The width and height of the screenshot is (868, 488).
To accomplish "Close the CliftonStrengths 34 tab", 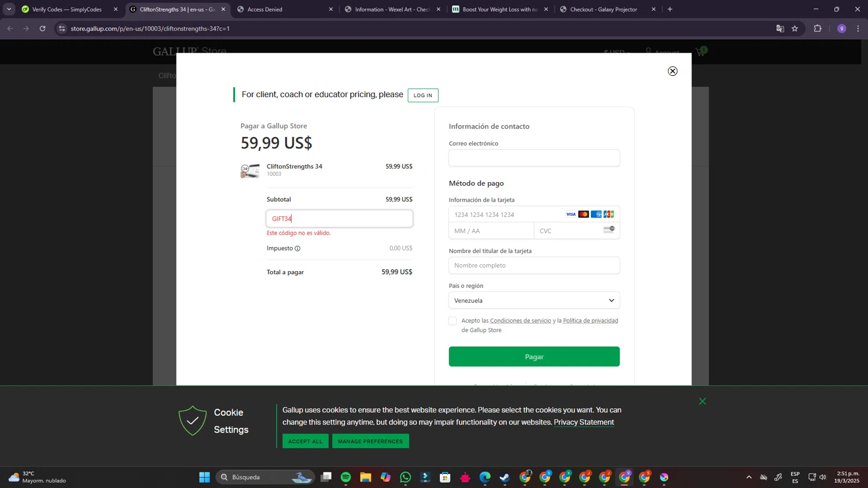I will [x=223, y=9].
